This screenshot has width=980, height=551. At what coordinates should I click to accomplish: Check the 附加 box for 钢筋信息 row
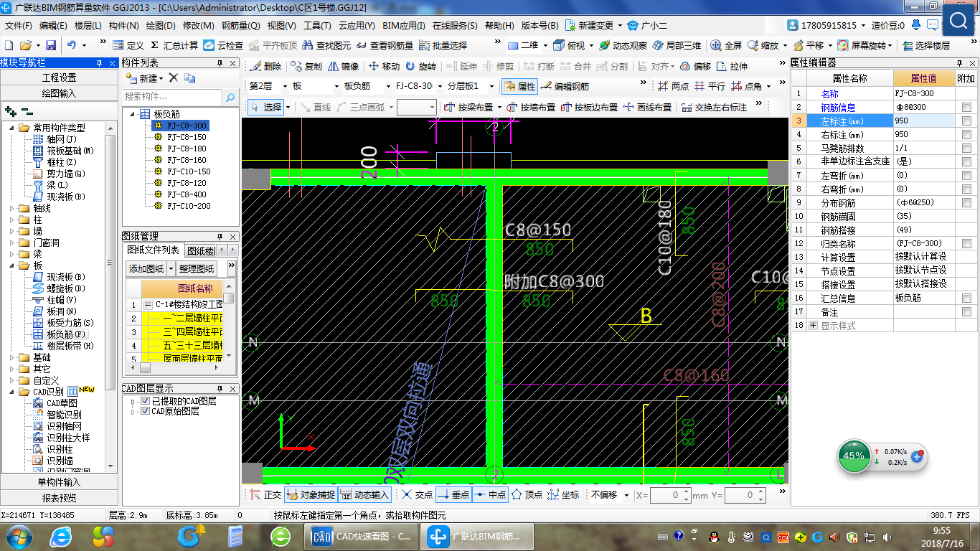(x=966, y=107)
